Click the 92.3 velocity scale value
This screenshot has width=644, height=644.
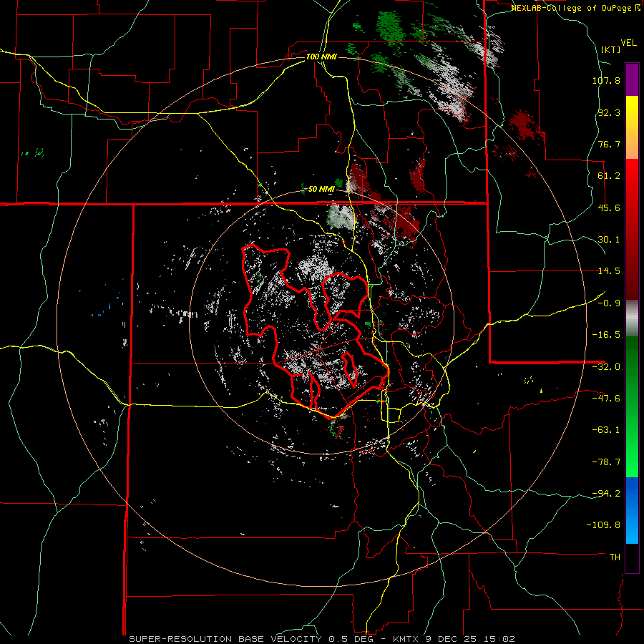609,112
